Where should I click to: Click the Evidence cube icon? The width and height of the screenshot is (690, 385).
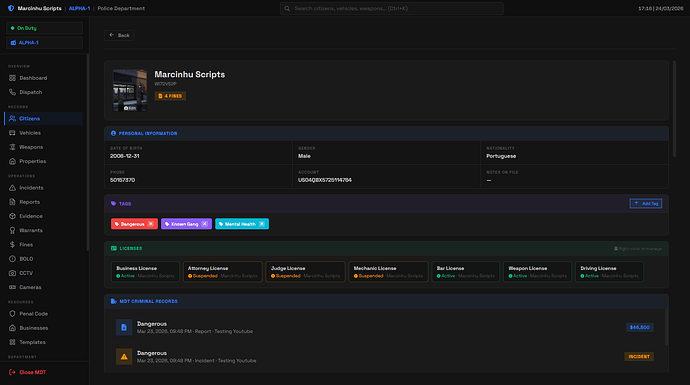point(12,216)
